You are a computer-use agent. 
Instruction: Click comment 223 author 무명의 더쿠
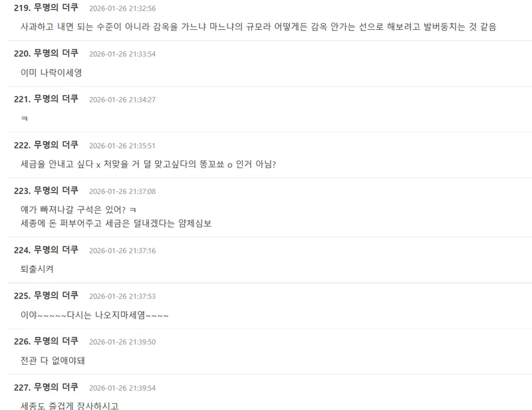[56, 191]
